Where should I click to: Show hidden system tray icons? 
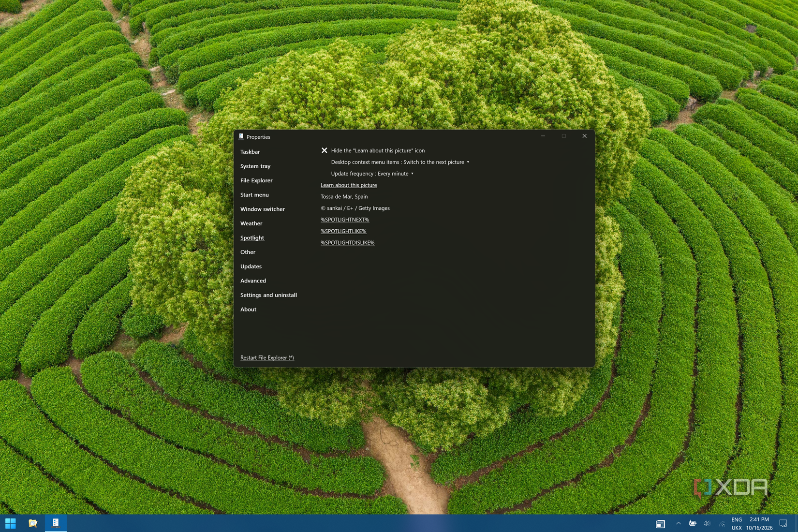point(678,523)
